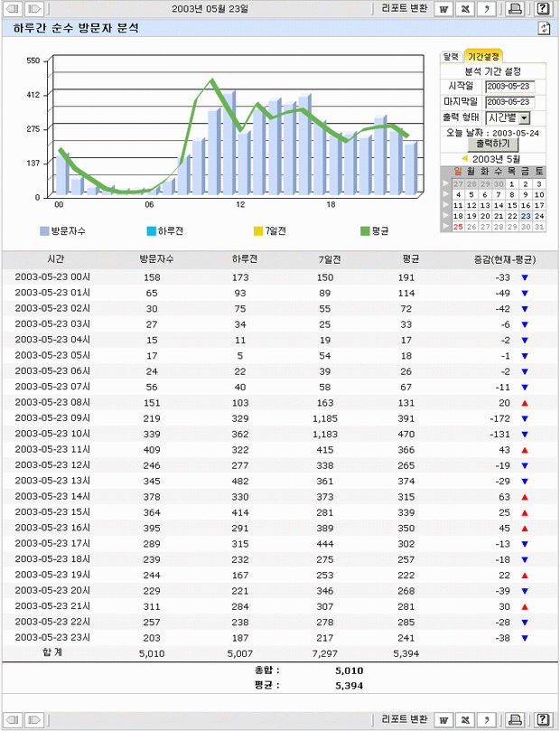
Task: Go to next day in top toolbar
Action: click(x=34, y=9)
